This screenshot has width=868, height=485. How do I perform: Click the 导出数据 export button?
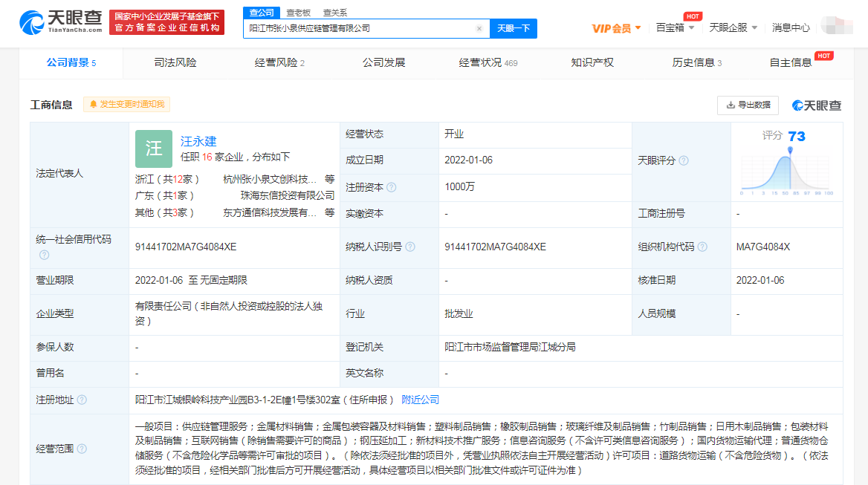tap(748, 105)
